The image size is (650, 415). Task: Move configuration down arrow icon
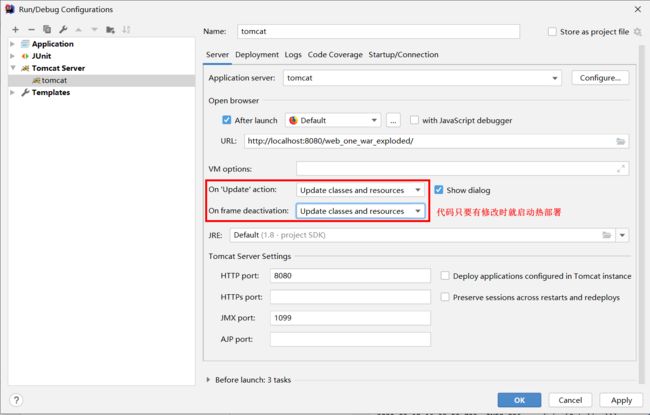(95, 30)
